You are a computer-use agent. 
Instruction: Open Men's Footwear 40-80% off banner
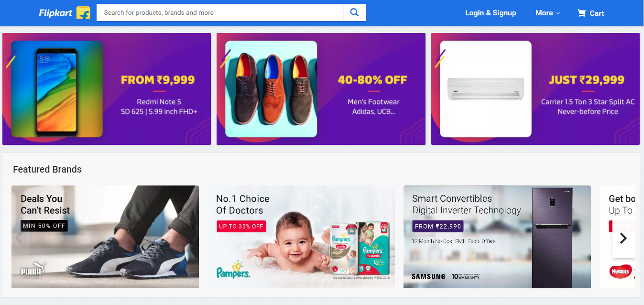tap(321, 89)
